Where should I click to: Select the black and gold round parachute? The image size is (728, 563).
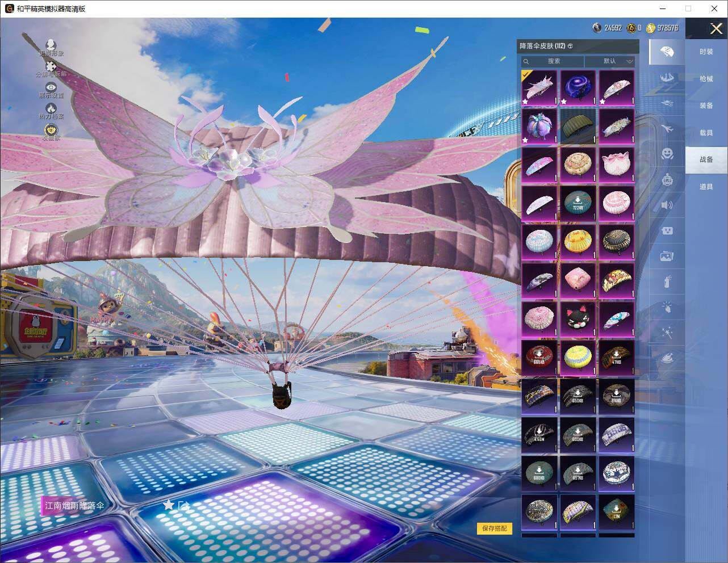[617, 242]
